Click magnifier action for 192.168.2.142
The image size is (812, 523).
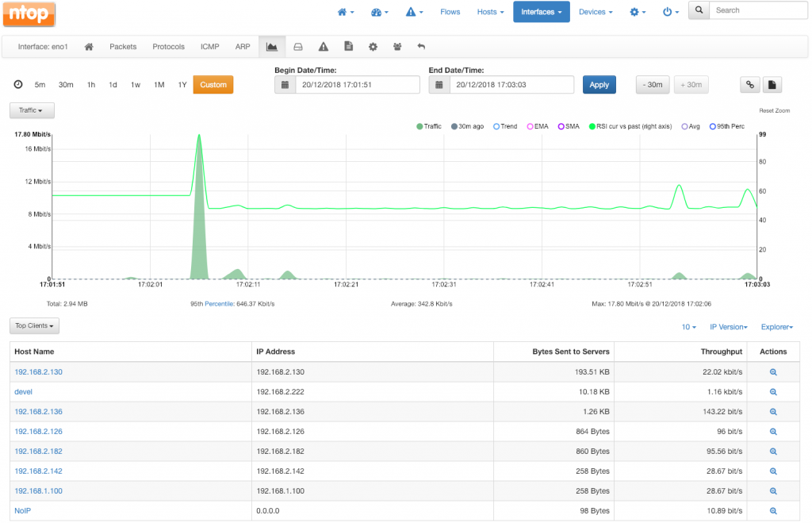point(773,471)
